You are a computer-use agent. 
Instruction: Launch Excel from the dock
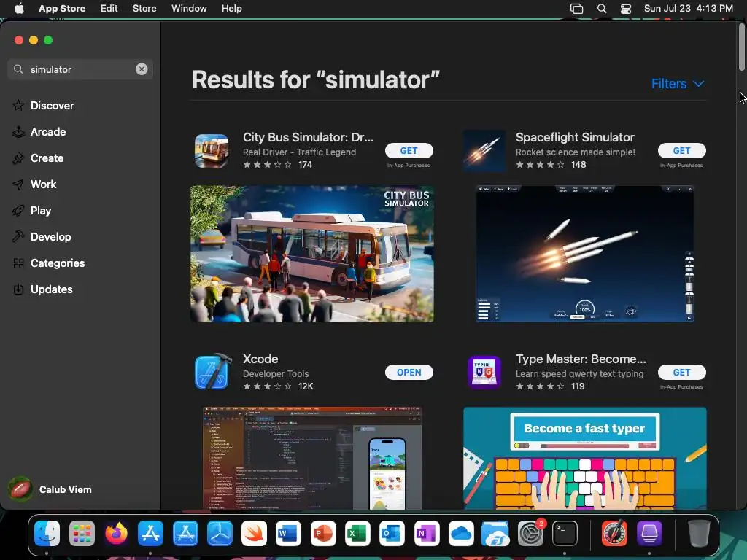[357, 533]
